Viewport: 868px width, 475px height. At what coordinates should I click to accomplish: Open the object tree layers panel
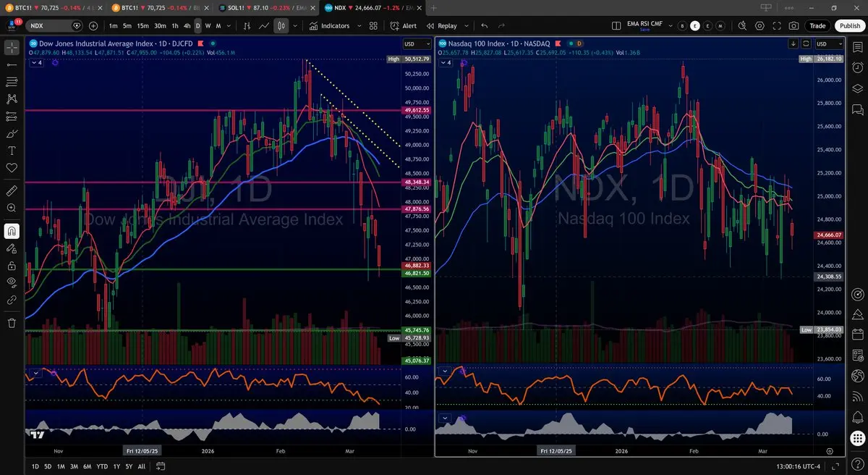click(857, 88)
